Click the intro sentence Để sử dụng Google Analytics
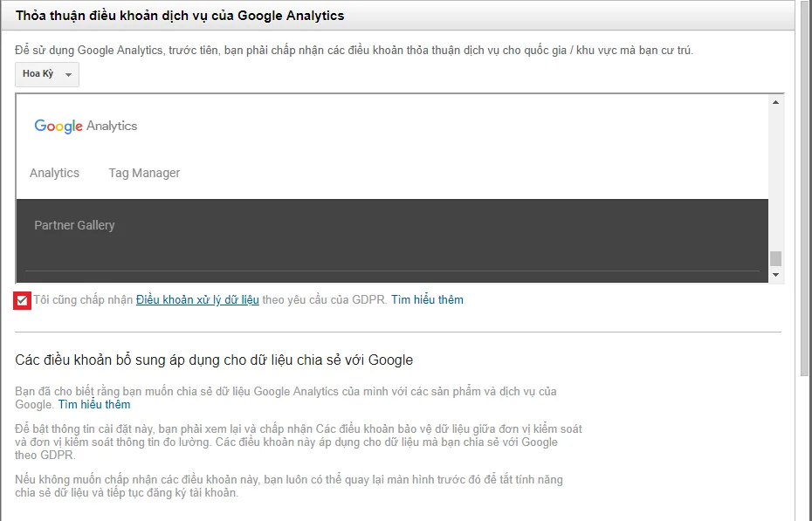 point(354,51)
